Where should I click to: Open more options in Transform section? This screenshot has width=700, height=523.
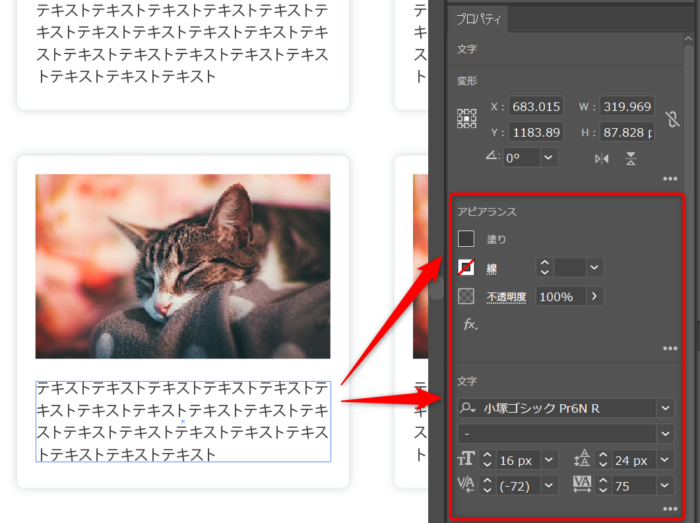tap(670, 179)
